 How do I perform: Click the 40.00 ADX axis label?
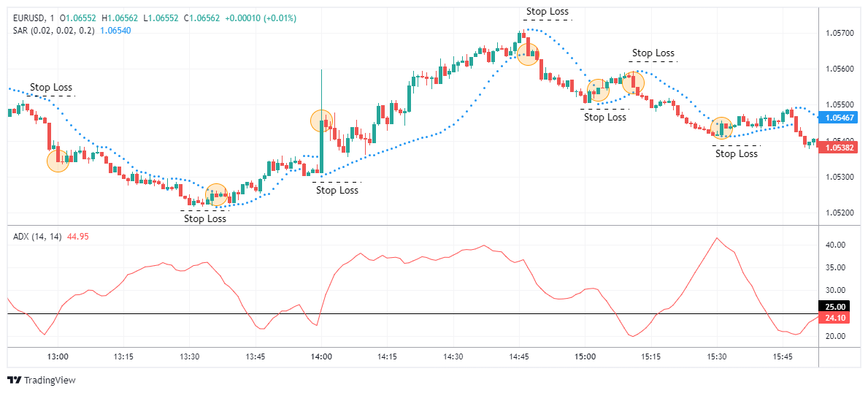(835, 245)
